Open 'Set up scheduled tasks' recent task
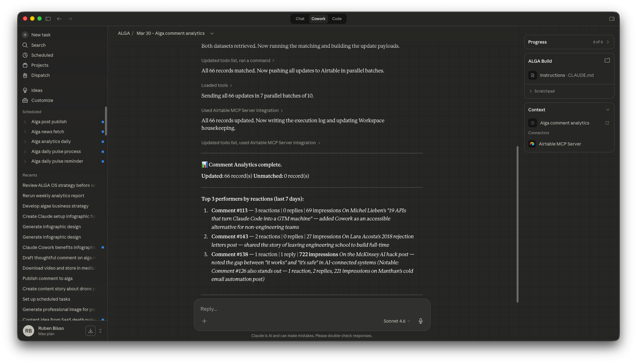The height and width of the screenshot is (364, 637). pyautogui.click(x=46, y=299)
